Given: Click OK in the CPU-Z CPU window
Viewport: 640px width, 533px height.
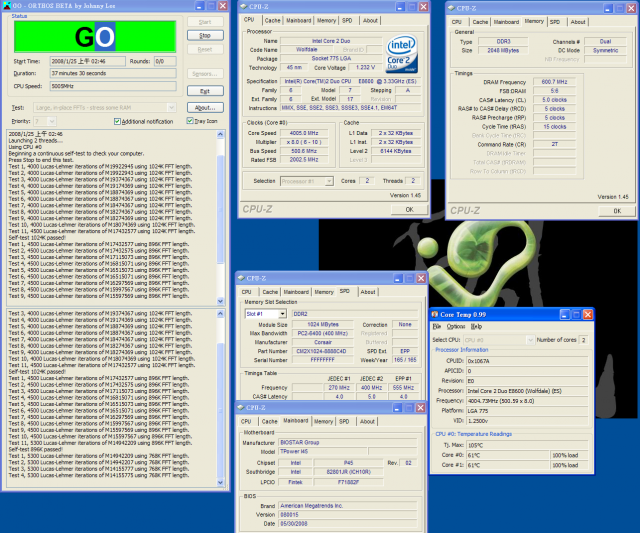Looking at the screenshot, I should pyautogui.click(x=409, y=209).
